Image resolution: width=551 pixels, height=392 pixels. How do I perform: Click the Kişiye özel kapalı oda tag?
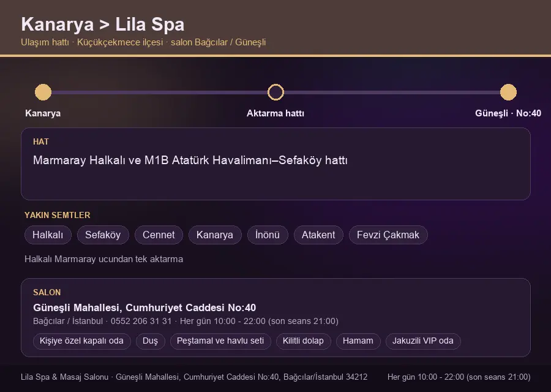(x=81, y=341)
